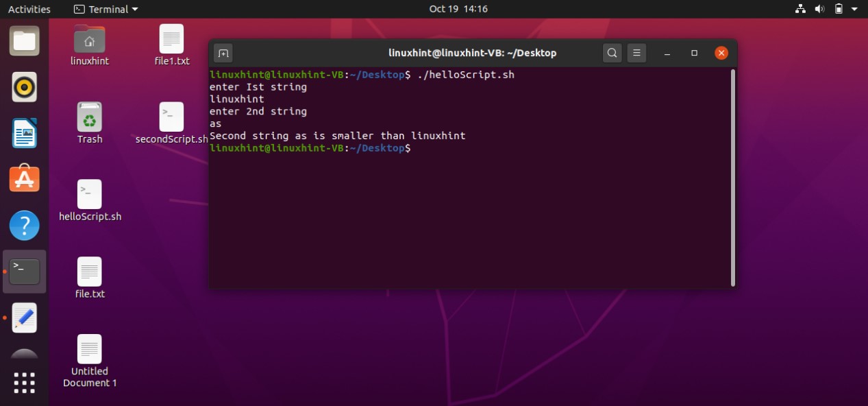The height and width of the screenshot is (406, 868).
Task: Click the 'linuxhint' input line in terminal
Action: click(x=237, y=99)
